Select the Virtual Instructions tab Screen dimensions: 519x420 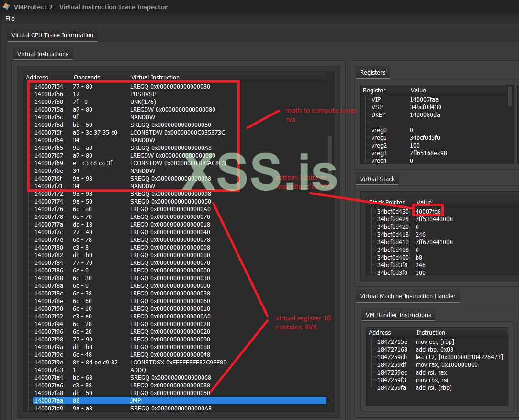tap(43, 54)
